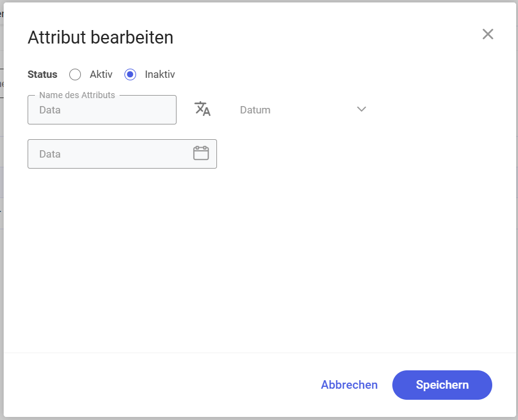The height and width of the screenshot is (420, 518).
Task: Click the Data placeholder in name field
Action: 50,110
